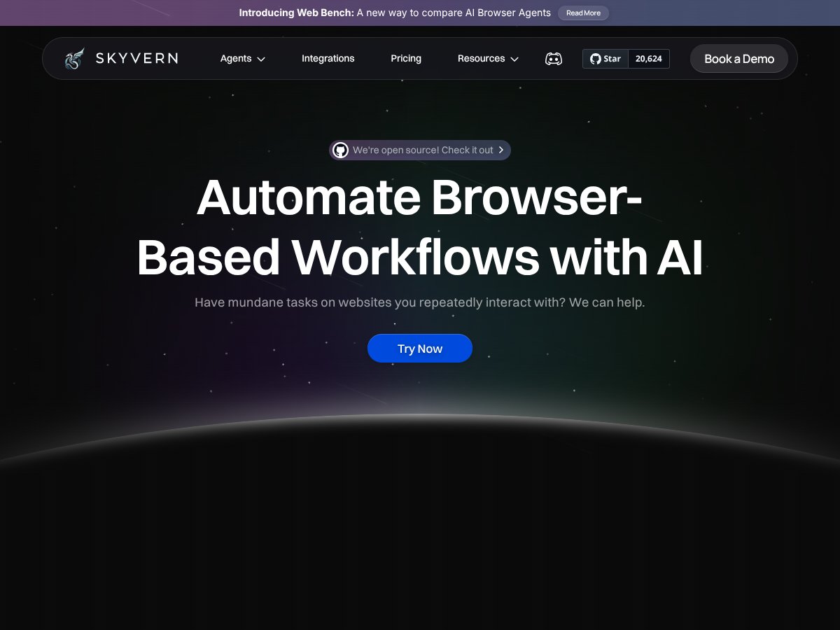The image size is (840, 630).
Task: Expand the chevron next to Agents
Action: click(261, 59)
